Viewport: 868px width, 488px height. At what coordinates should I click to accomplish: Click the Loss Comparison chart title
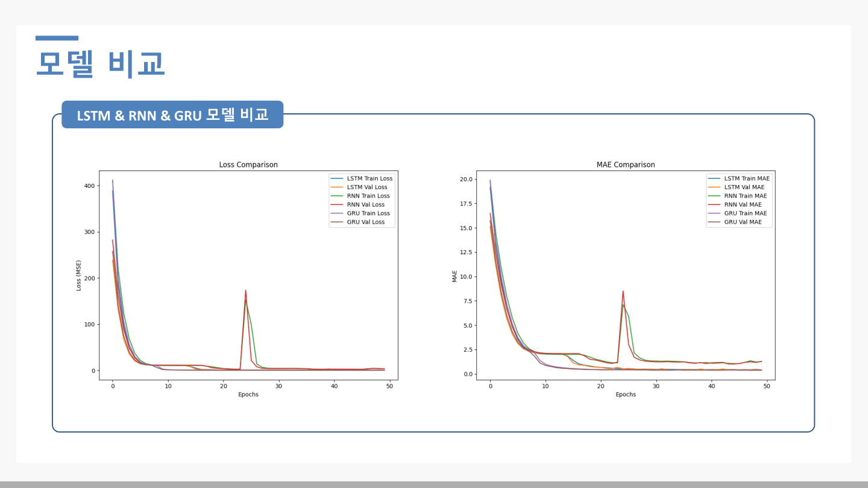(x=248, y=164)
